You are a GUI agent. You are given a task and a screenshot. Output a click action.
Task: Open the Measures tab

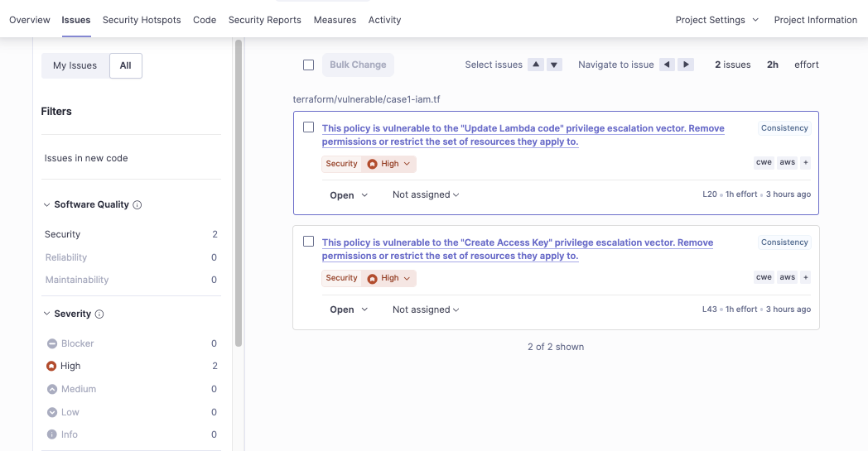[335, 20]
